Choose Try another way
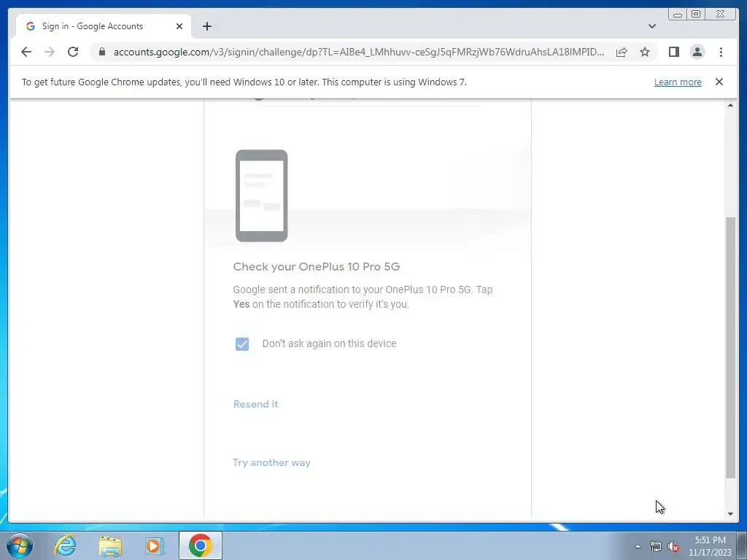 (x=271, y=462)
